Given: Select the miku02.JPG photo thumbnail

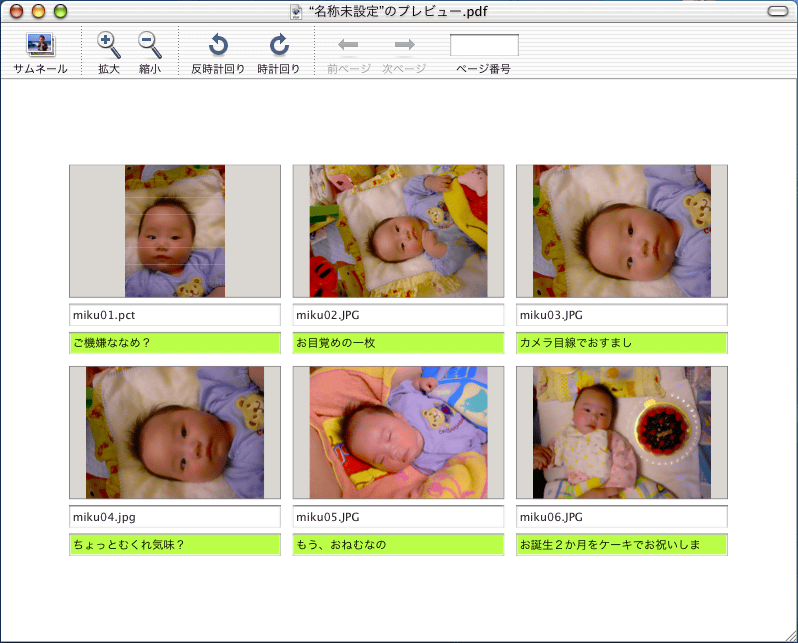Looking at the screenshot, I should pos(398,231).
